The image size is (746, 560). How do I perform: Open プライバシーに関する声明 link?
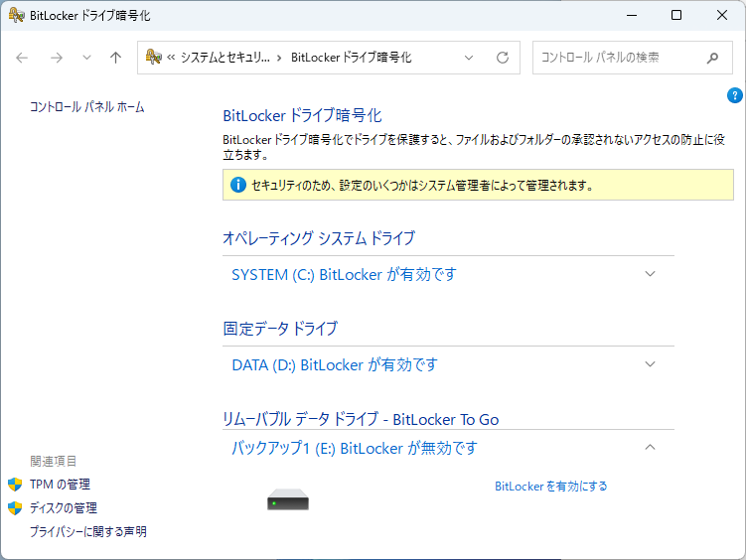coord(88,532)
